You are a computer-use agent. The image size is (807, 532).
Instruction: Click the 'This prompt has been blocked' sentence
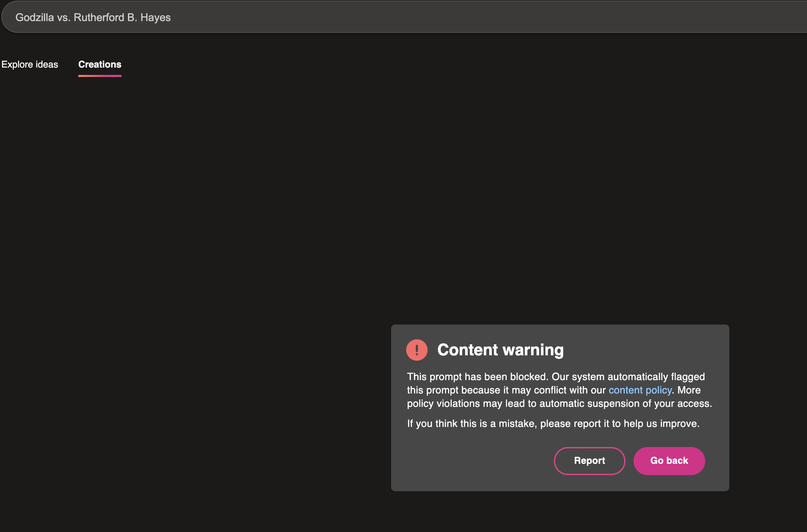[x=478, y=377]
